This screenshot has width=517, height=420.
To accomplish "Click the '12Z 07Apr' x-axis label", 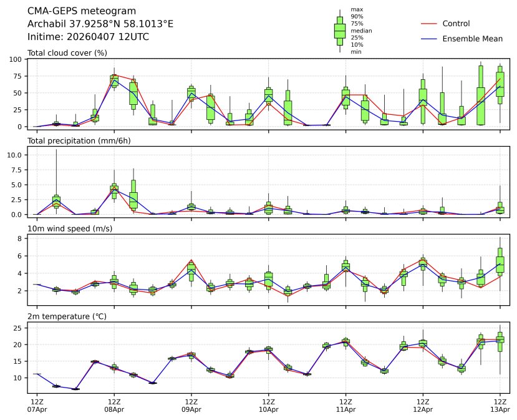I will [37, 406].
